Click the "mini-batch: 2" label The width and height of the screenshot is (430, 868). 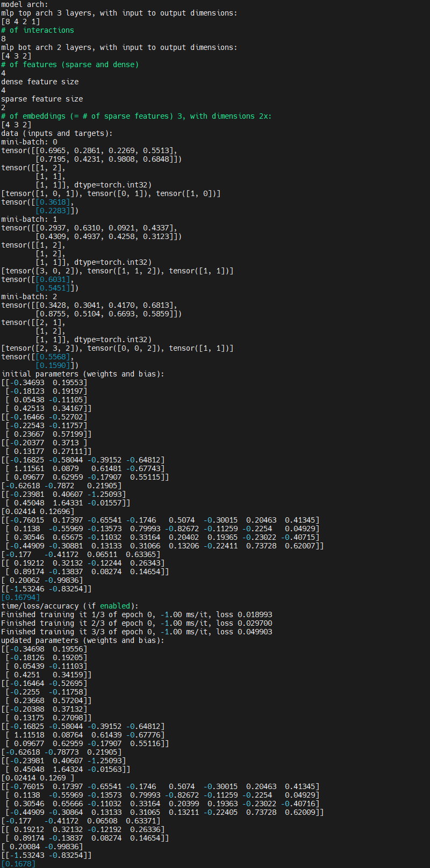tap(29, 296)
